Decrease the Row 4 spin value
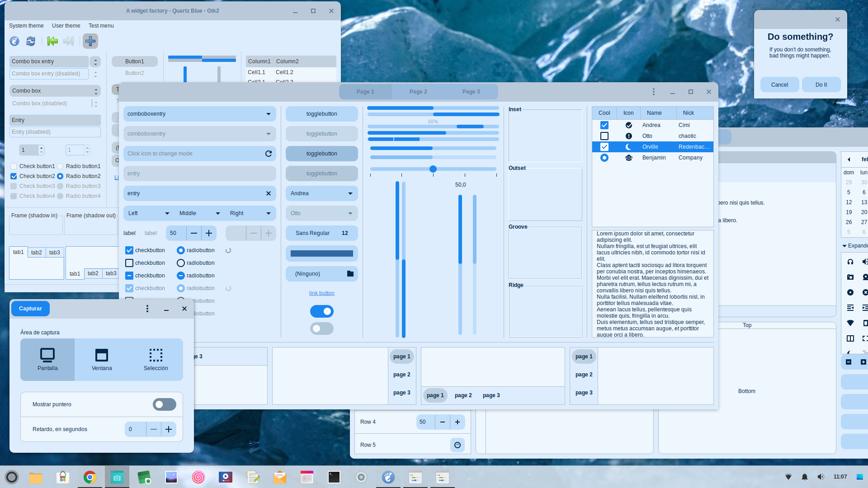This screenshot has height=488, width=868. (x=443, y=422)
